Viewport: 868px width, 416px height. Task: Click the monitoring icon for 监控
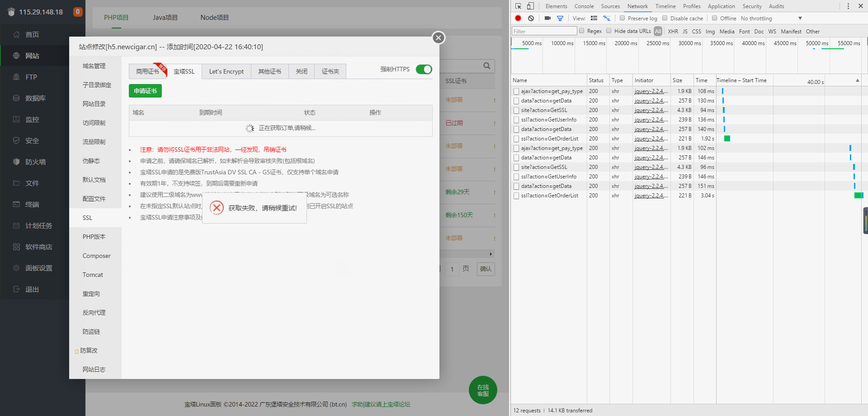(16, 119)
